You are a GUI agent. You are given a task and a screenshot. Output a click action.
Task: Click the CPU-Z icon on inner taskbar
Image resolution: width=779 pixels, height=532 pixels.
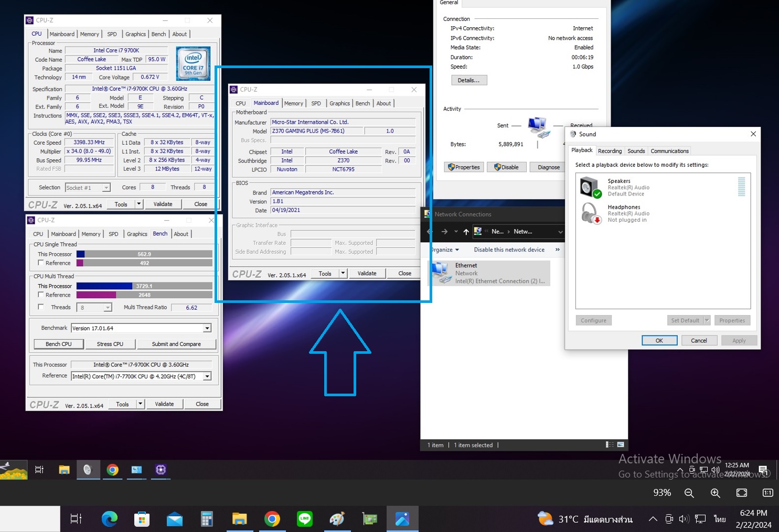[161, 470]
